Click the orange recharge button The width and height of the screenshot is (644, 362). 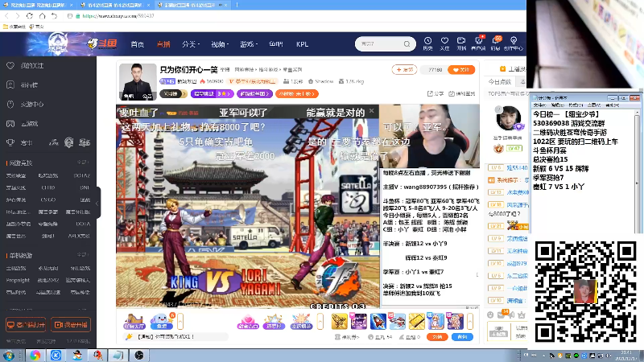point(437,337)
